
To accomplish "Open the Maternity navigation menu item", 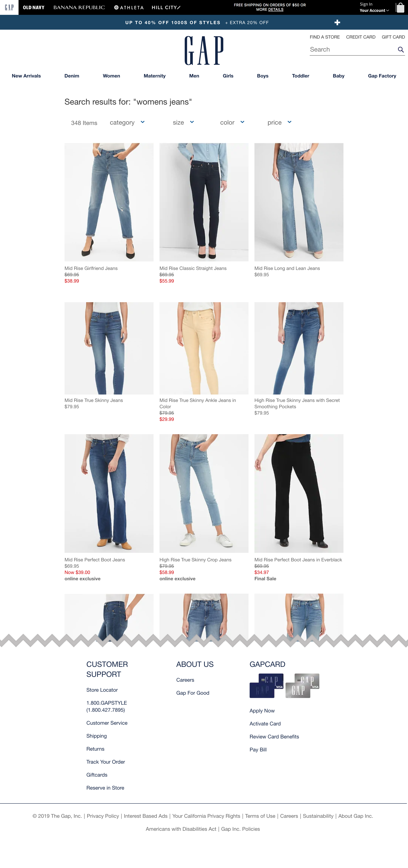I will point(154,76).
